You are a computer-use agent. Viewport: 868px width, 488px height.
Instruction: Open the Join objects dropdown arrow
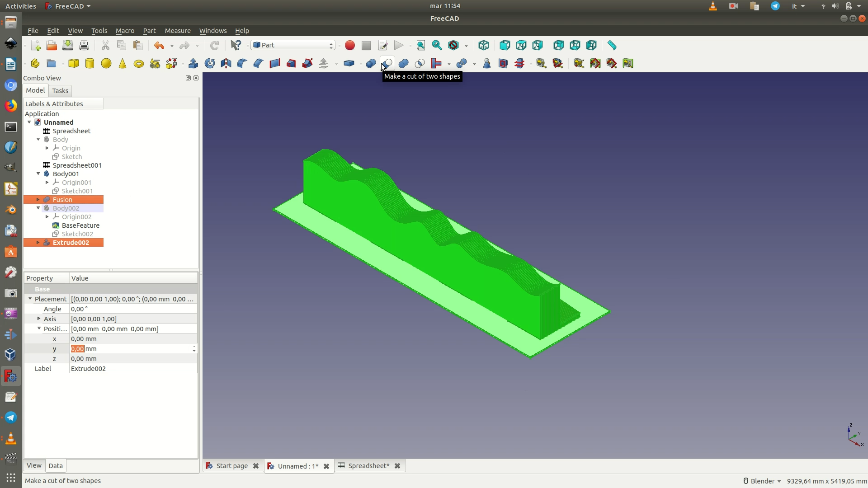(449, 64)
